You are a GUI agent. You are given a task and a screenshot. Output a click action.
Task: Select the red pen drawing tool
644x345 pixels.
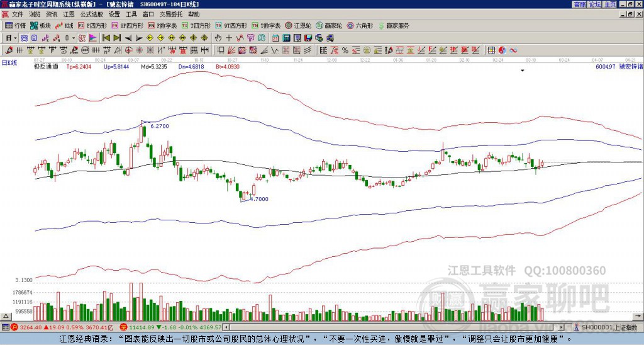click(9, 50)
